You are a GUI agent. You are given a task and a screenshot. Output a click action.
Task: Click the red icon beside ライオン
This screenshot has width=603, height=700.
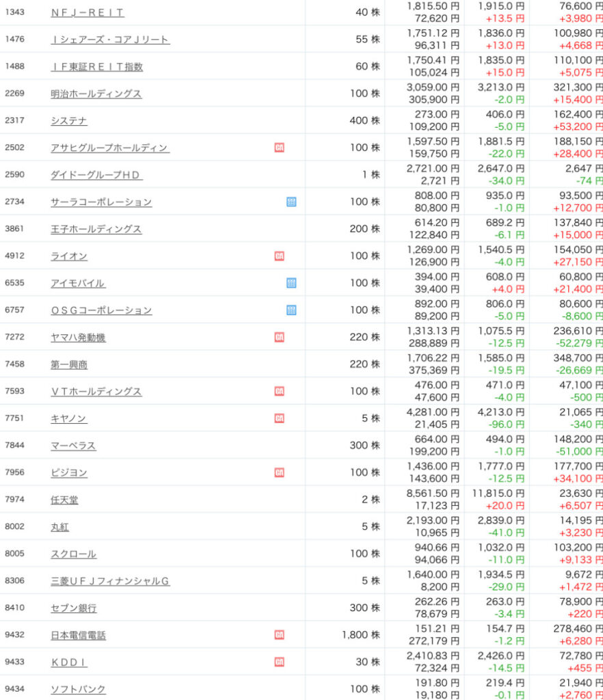tap(280, 256)
